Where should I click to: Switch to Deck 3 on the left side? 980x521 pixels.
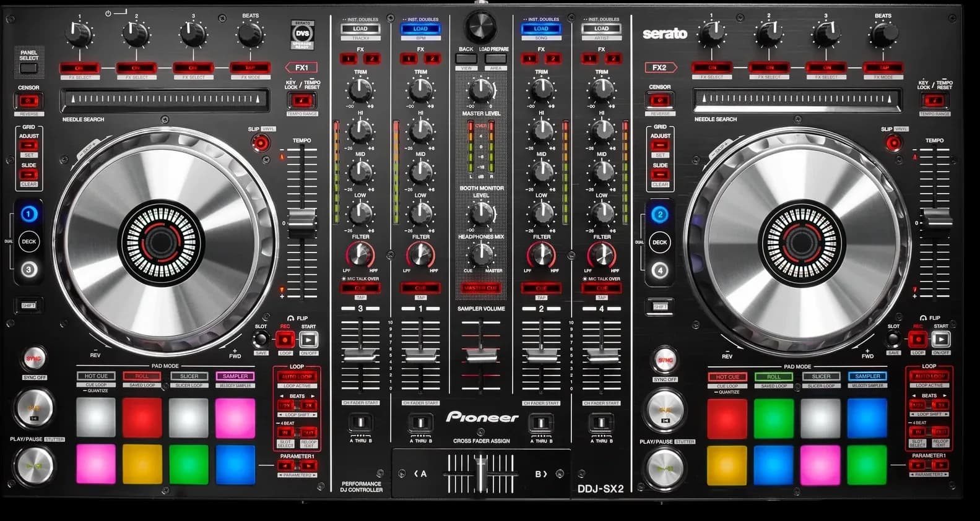28,269
